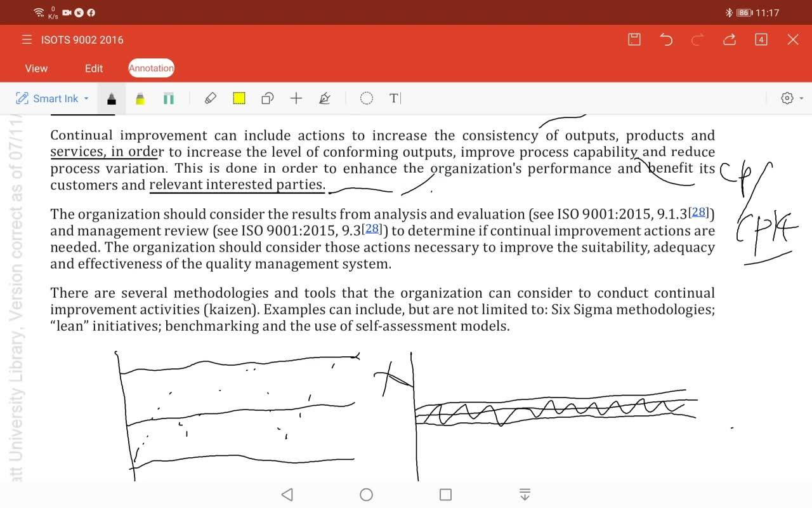The image size is (812, 508).
Task: Open the overlapping shapes tool
Action: pyautogui.click(x=267, y=98)
